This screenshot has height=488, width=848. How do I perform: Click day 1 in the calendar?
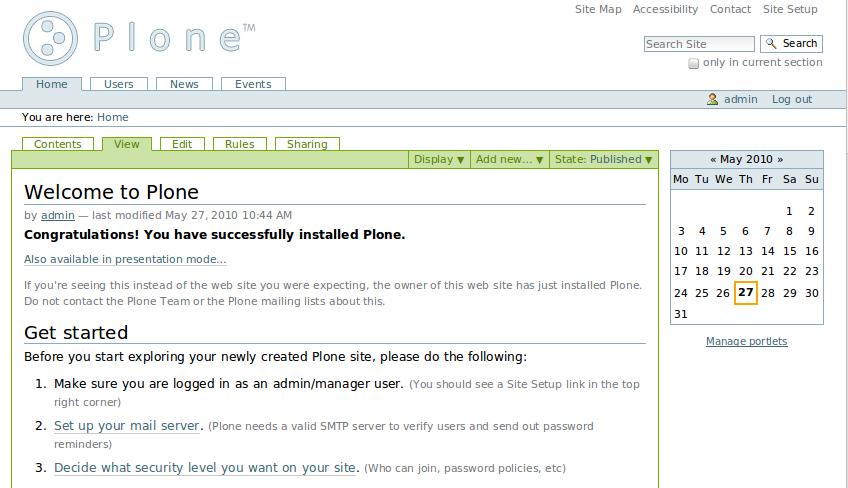coord(789,212)
